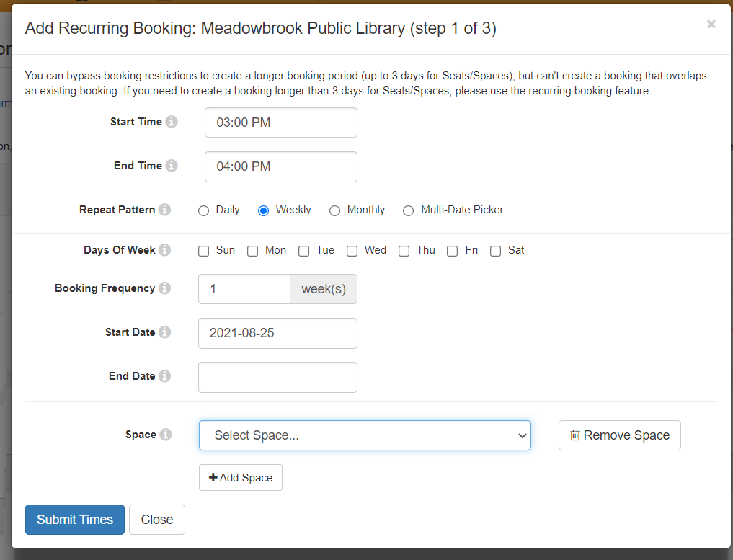This screenshot has height=560, width=733.
Task: Click the Add Space button
Action: click(x=241, y=477)
